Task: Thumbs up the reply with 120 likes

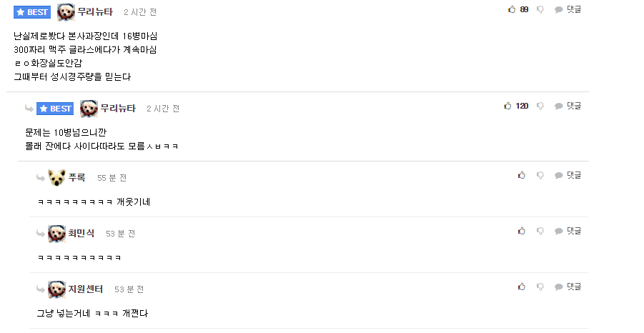Action: 508,106
